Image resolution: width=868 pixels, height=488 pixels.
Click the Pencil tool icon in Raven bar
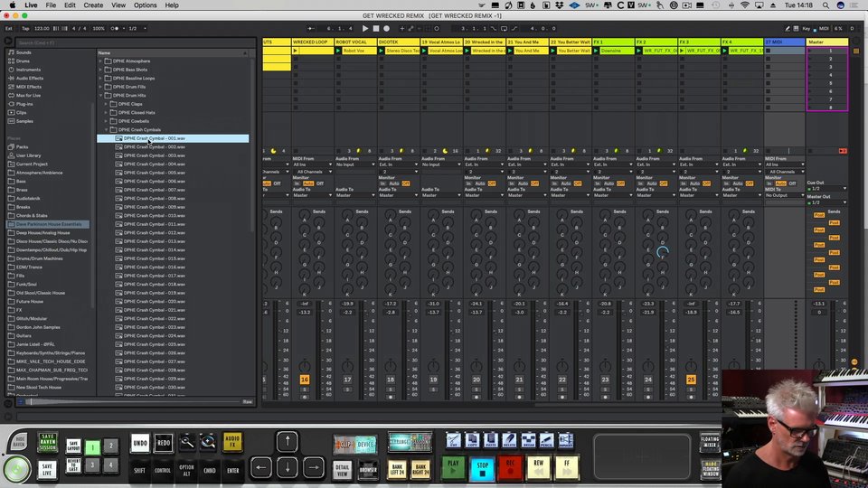(x=546, y=441)
